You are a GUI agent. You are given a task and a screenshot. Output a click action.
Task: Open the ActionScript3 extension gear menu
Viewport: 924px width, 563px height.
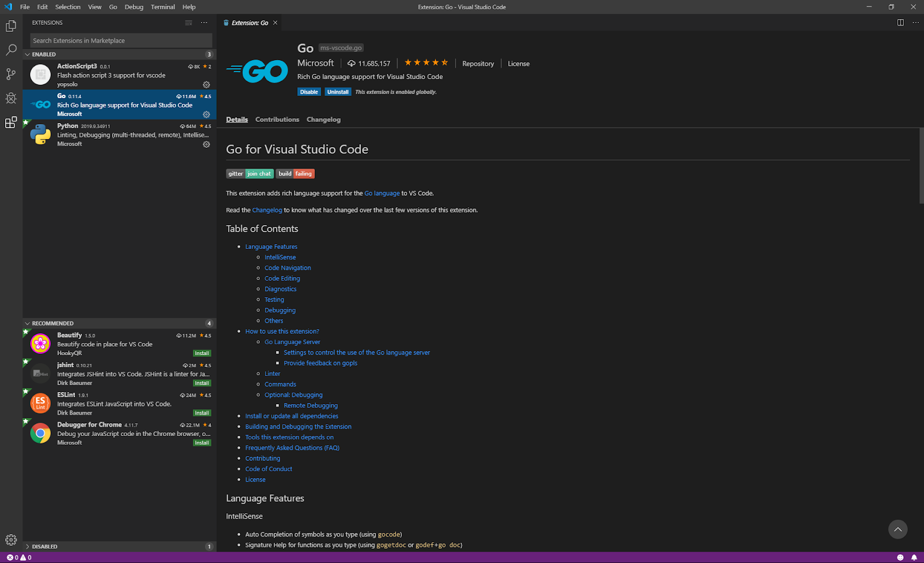point(206,84)
